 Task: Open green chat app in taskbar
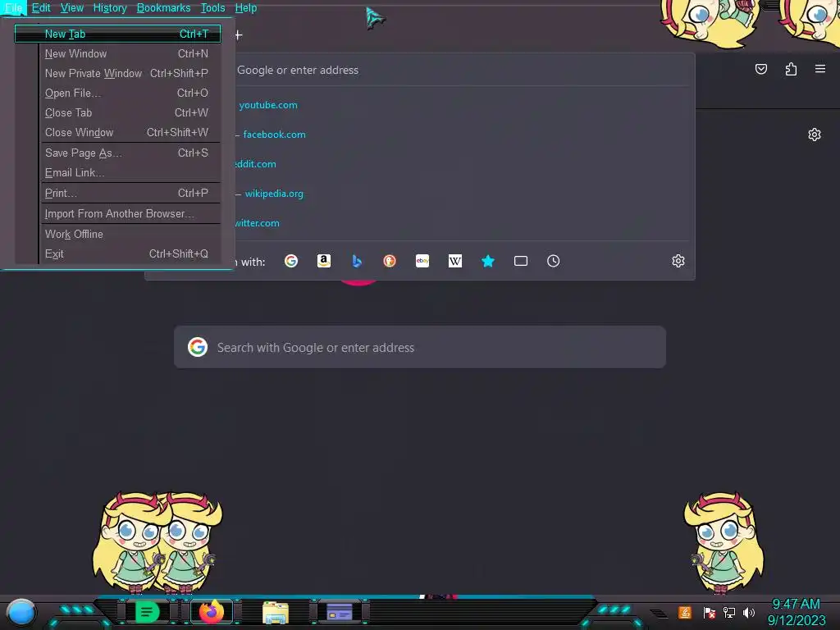148,611
